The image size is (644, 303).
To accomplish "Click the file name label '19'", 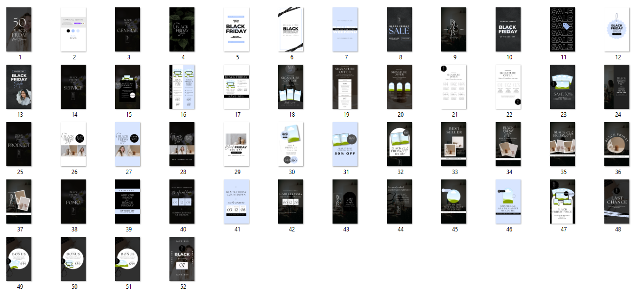I will coord(345,115).
